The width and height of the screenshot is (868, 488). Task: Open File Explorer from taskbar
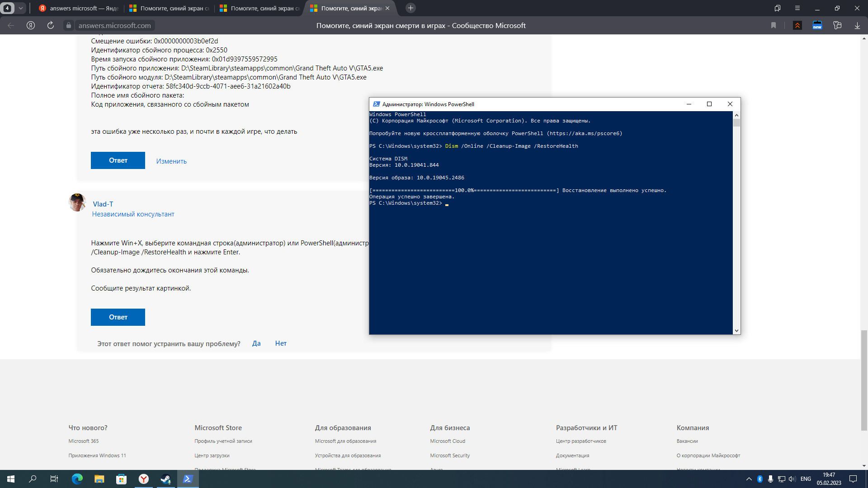pos(99,479)
